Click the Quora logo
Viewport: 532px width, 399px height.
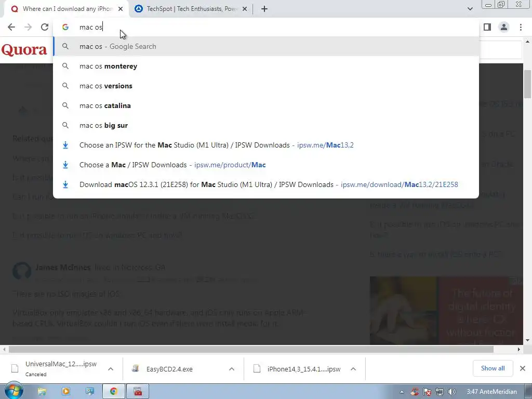pyautogui.click(x=24, y=50)
